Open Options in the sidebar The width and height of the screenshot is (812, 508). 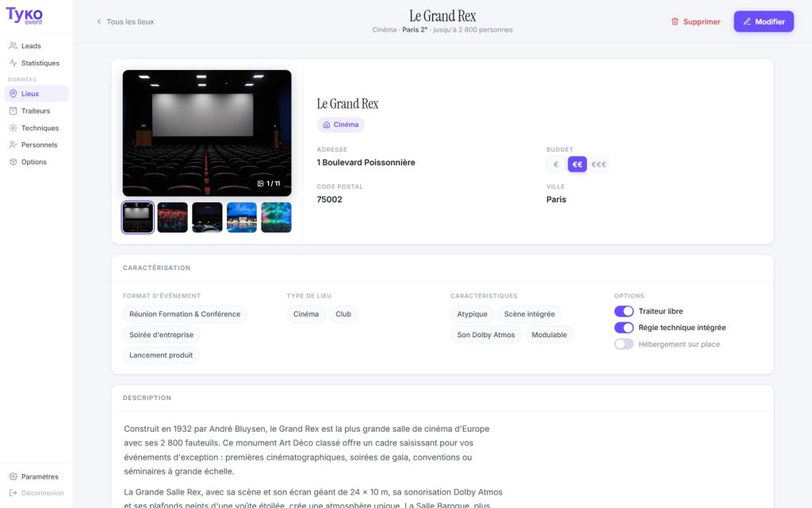[36, 162]
